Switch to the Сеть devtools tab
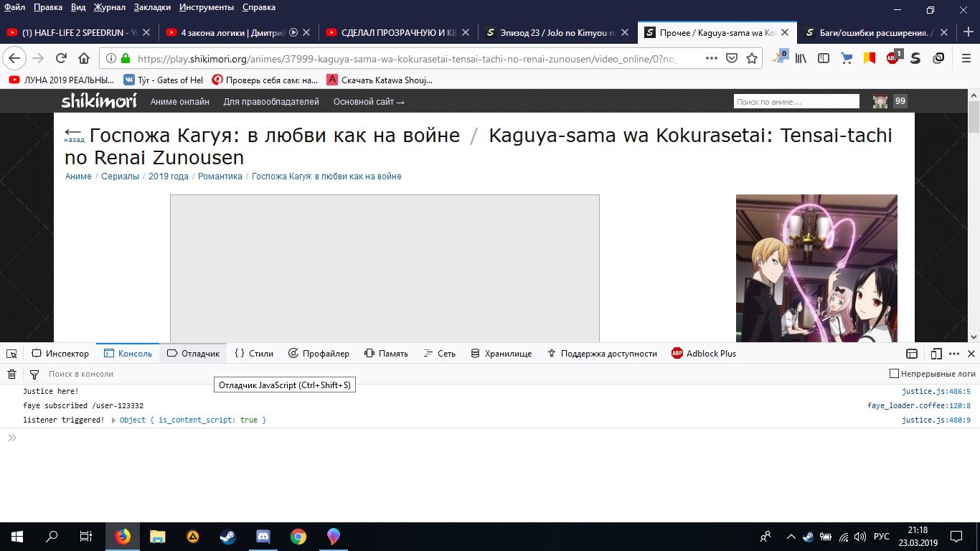The image size is (980, 551). tap(439, 354)
